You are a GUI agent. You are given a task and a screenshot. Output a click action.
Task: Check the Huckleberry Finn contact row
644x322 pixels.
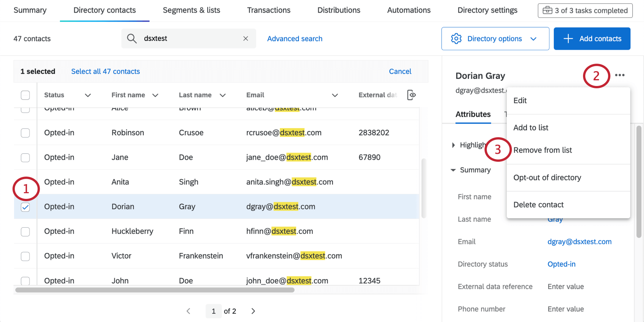[x=25, y=231]
